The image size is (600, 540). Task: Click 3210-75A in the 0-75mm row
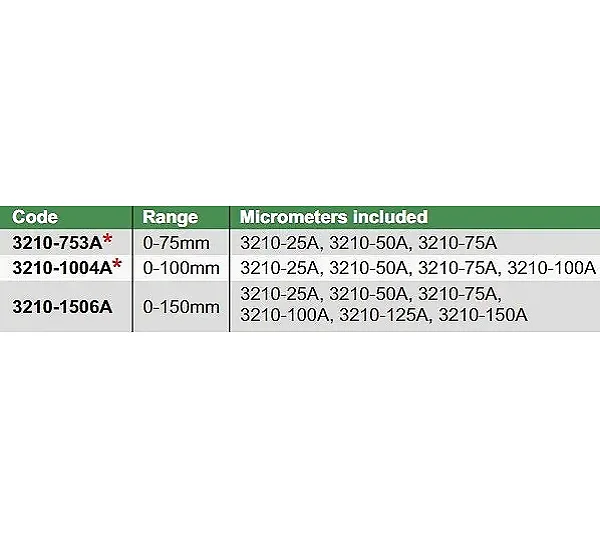pyautogui.click(x=458, y=243)
